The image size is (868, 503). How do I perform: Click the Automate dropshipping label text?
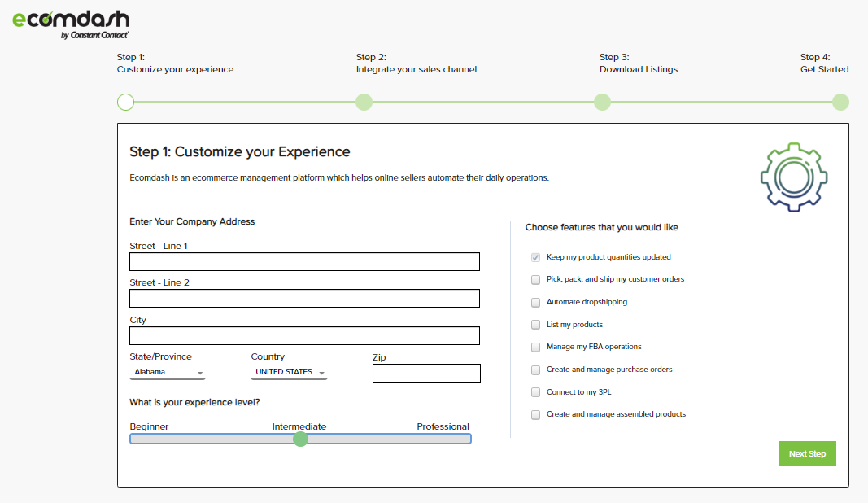[x=587, y=302]
